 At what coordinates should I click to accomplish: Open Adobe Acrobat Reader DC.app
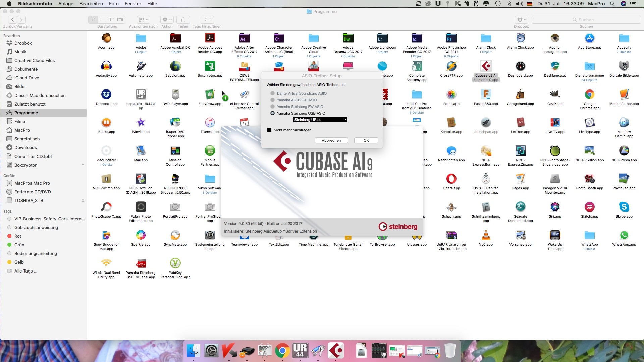(210, 38)
